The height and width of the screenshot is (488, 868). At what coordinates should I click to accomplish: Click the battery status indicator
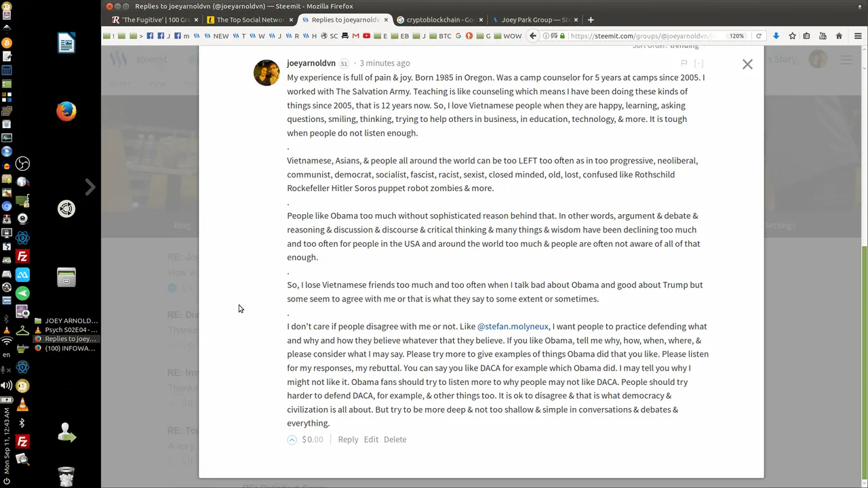[x=7, y=401]
